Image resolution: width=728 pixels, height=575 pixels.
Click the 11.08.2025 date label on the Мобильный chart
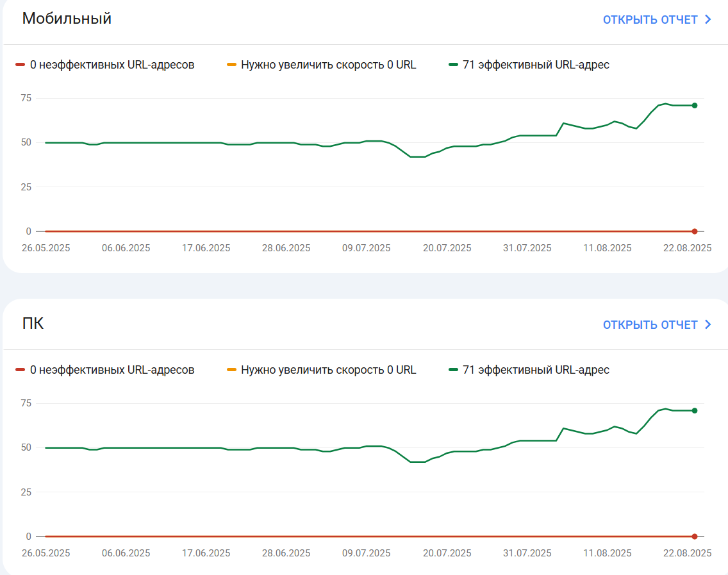[608, 248]
